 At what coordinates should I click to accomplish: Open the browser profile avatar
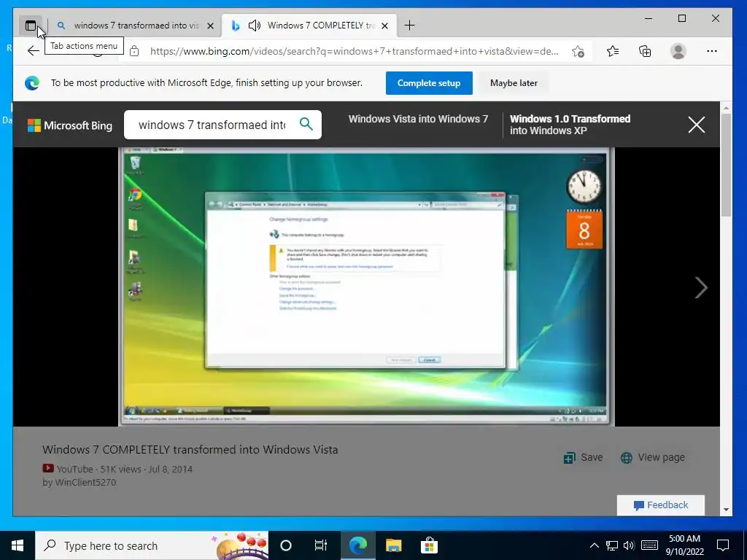(x=678, y=51)
